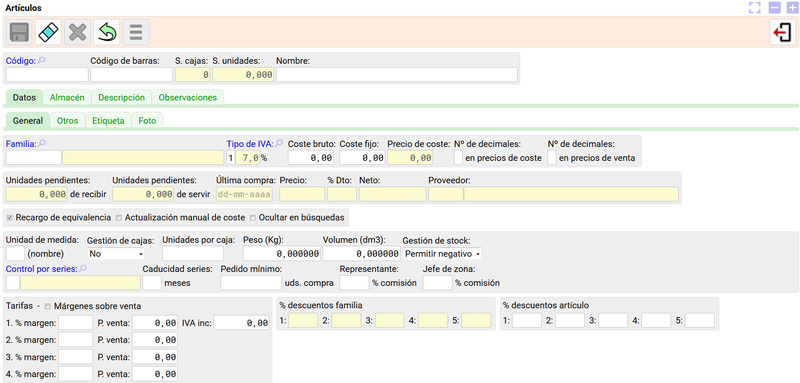Click the Caducidad series months field
This screenshot has width=800, height=383.
pos(152,283)
